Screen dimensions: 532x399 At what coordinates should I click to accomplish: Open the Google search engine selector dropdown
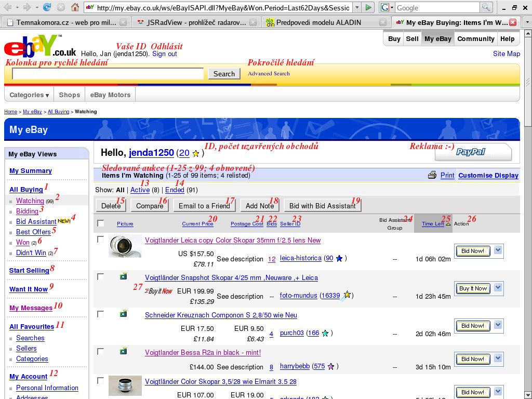[392, 7]
